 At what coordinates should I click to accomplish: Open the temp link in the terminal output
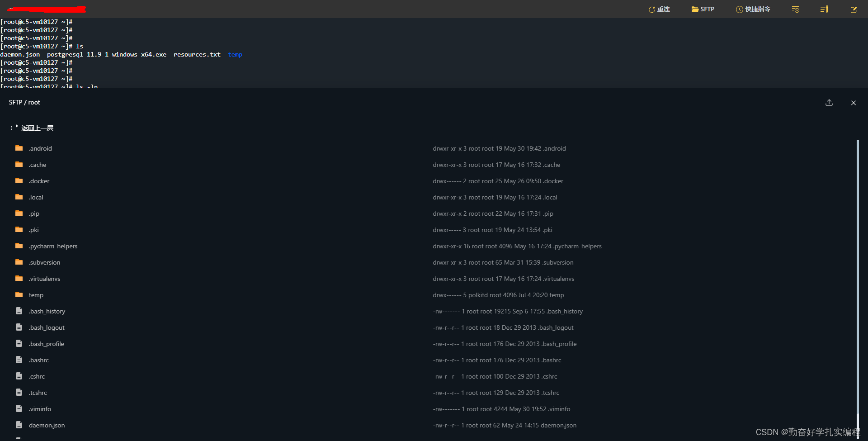(x=235, y=54)
